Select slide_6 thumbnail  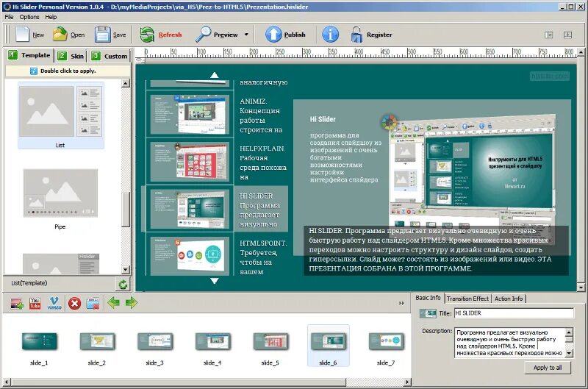(328, 346)
